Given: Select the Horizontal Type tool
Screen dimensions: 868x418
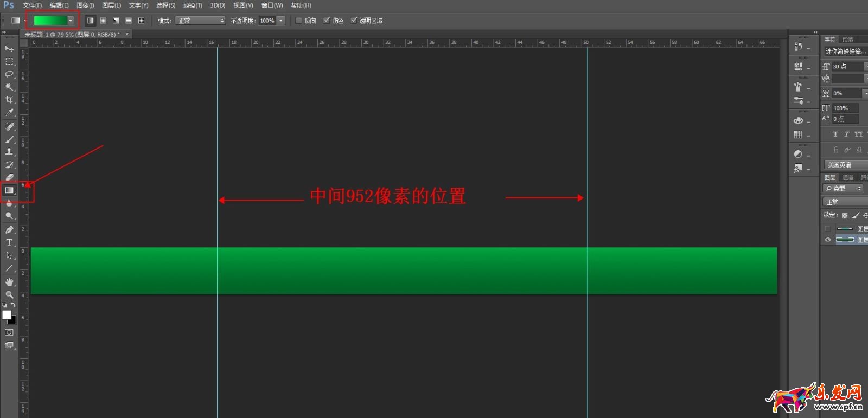Looking at the screenshot, I should coord(9,242).
